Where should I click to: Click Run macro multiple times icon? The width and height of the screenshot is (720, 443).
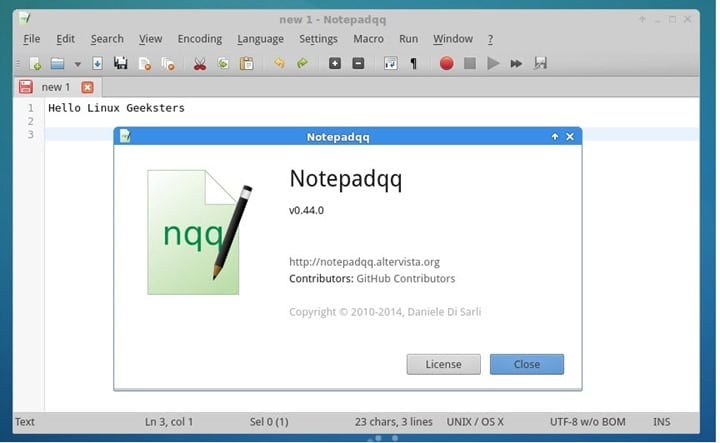click(516, 63)
